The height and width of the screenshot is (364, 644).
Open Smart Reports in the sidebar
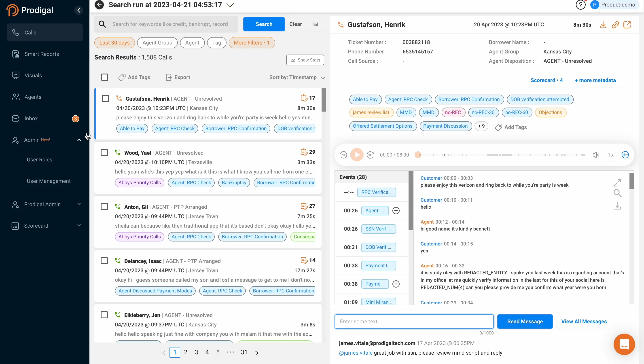coord(42,54)
